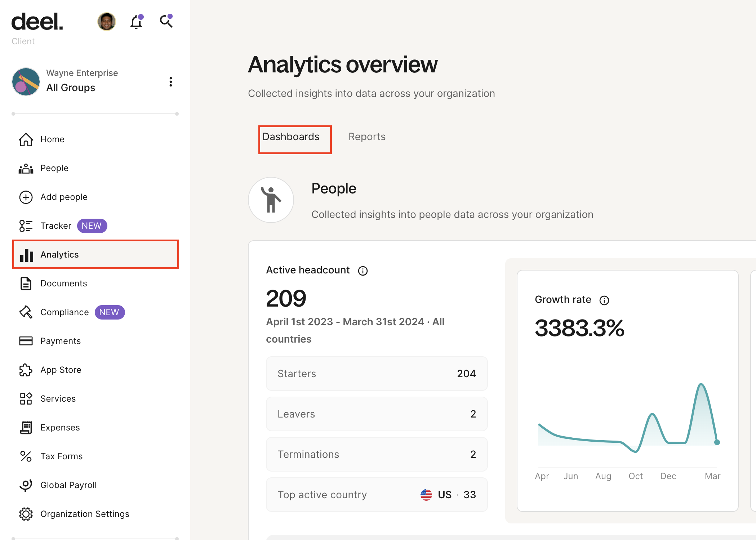Screen dimensions: 756x540
Task: Select the Expenses icon in the sidebar
Action: 26,427
